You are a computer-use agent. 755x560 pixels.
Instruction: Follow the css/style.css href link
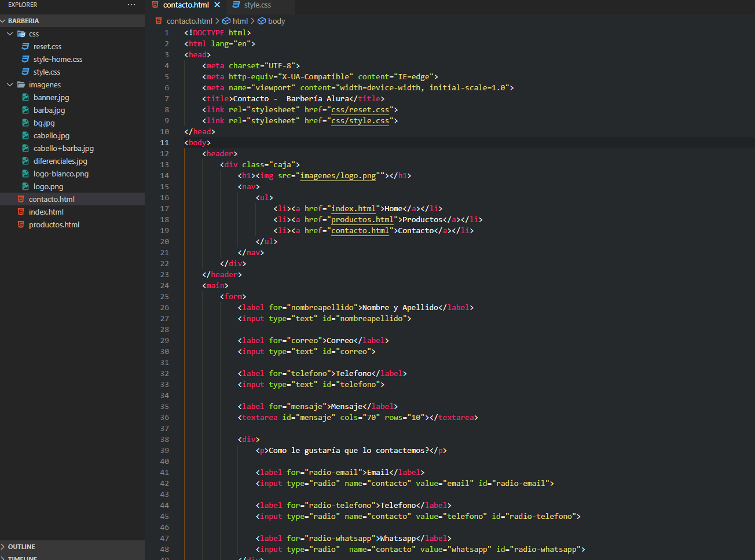tap(360, 120)
